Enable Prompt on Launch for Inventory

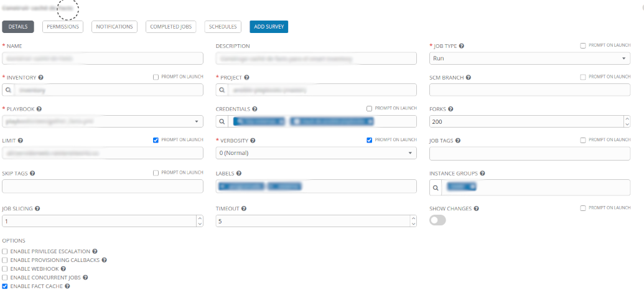156,77
